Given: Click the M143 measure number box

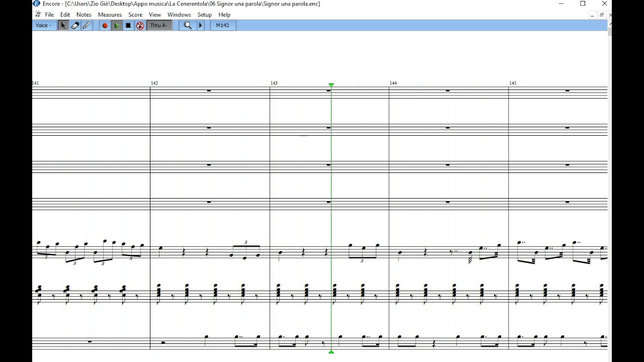Looking at the screenshot, I should click(x=223, y=25).
